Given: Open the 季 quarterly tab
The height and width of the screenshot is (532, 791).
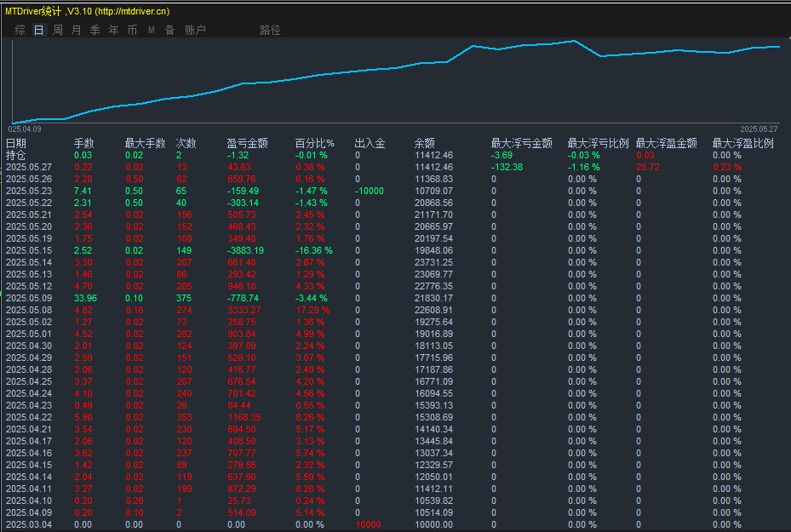Looking at the screenshot, I should [95, 30].
